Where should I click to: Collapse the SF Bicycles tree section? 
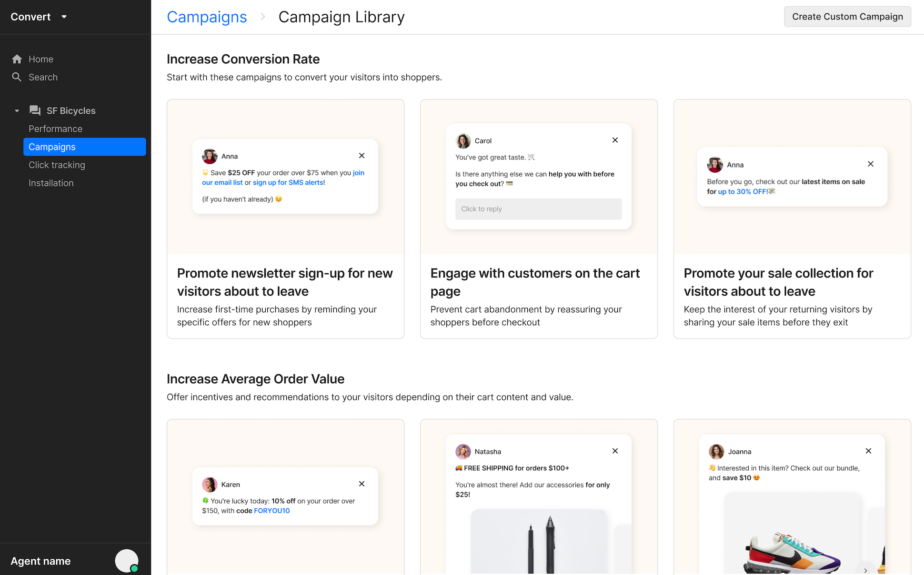tap(17, 111)
